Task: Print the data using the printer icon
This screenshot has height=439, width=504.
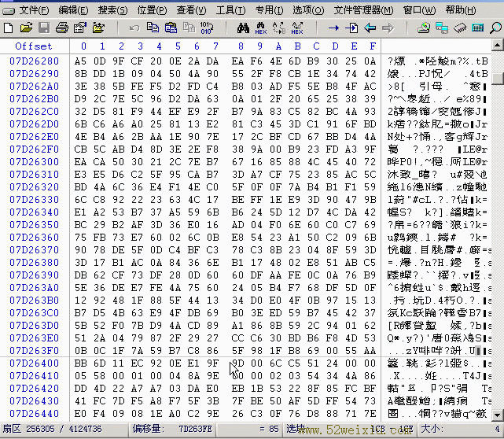Action: tap(62, 28)
